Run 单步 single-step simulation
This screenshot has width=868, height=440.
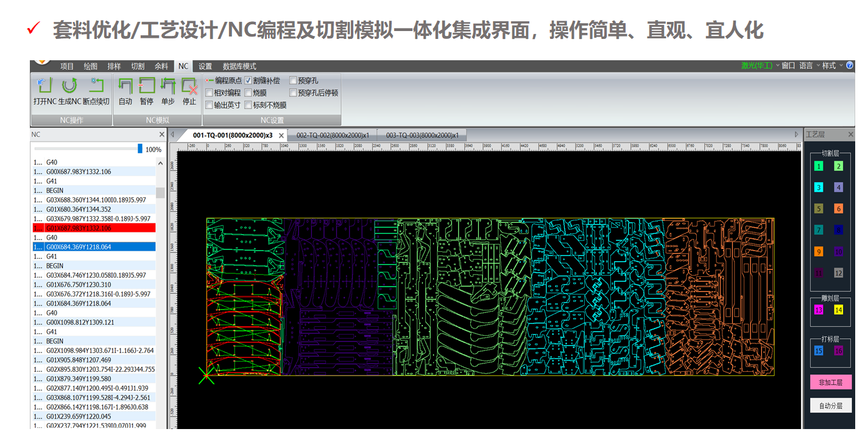(168, 86)
